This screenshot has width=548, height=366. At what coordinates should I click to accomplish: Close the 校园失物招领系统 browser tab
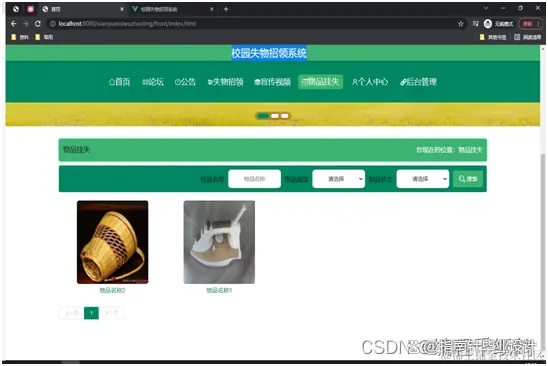click(x=211, y=9)
